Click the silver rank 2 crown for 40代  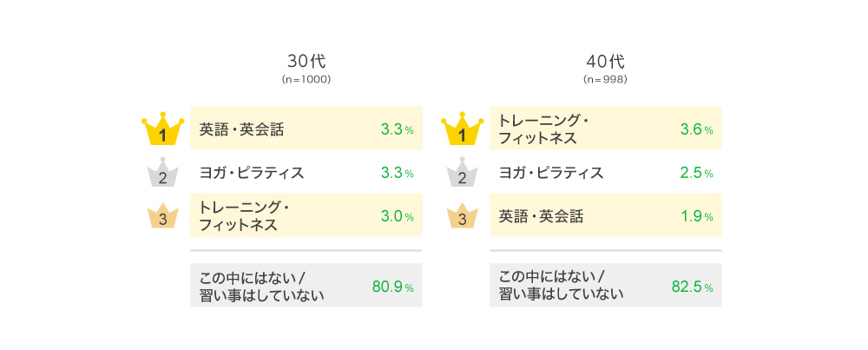pos(463,172)
